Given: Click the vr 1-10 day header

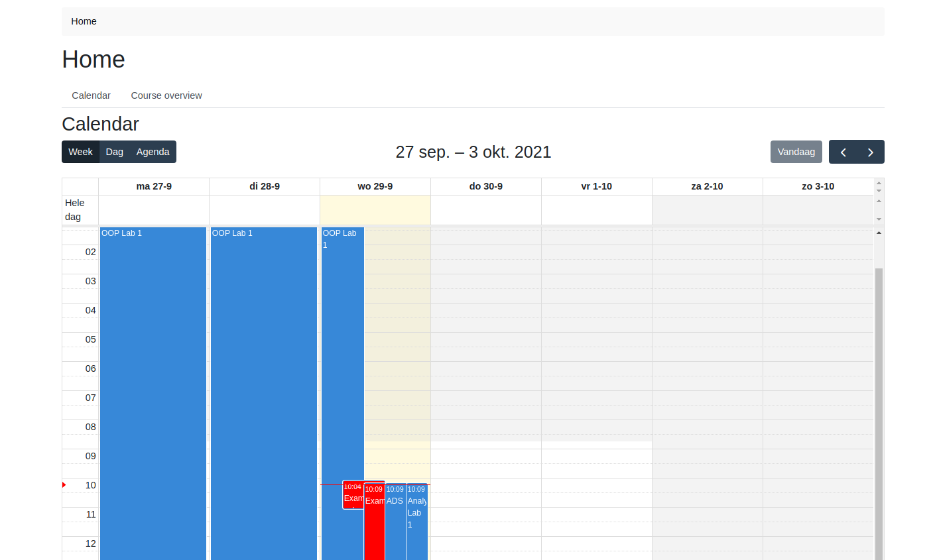Looking at the screenshot, I should 597,186.
